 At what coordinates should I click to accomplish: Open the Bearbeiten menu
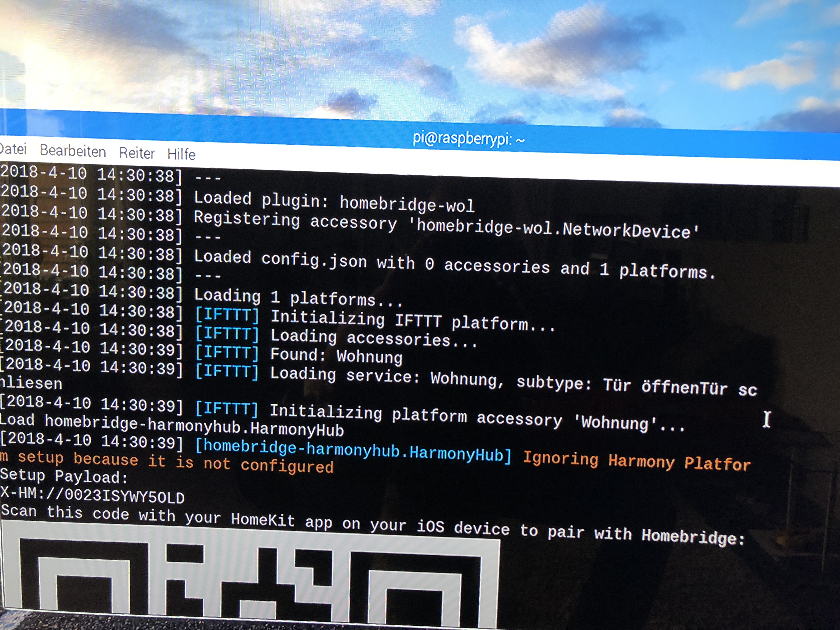tap(72, 151)
